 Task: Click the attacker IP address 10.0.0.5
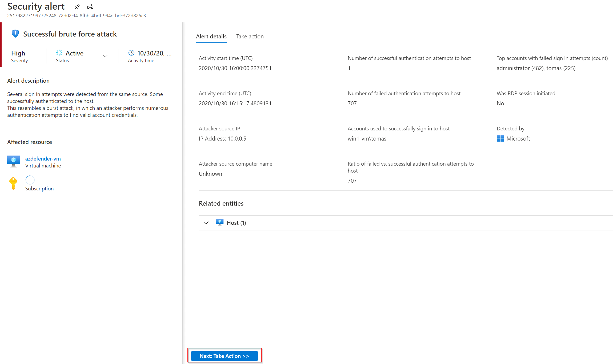point(237,139)
